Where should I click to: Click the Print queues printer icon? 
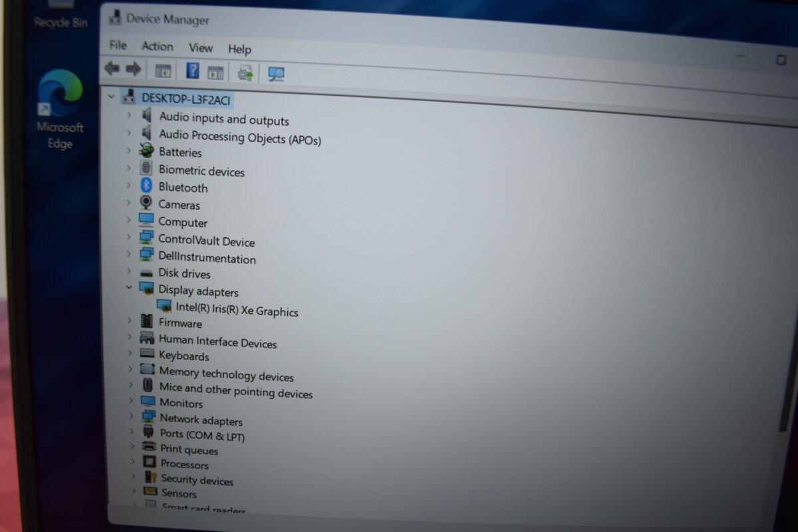[150, 447]
